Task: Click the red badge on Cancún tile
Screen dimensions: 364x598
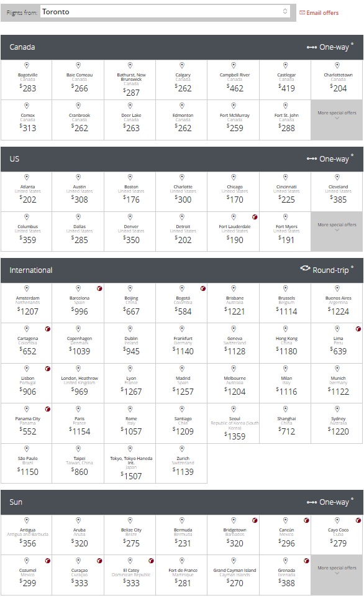Action: click(x=306, y=520)
